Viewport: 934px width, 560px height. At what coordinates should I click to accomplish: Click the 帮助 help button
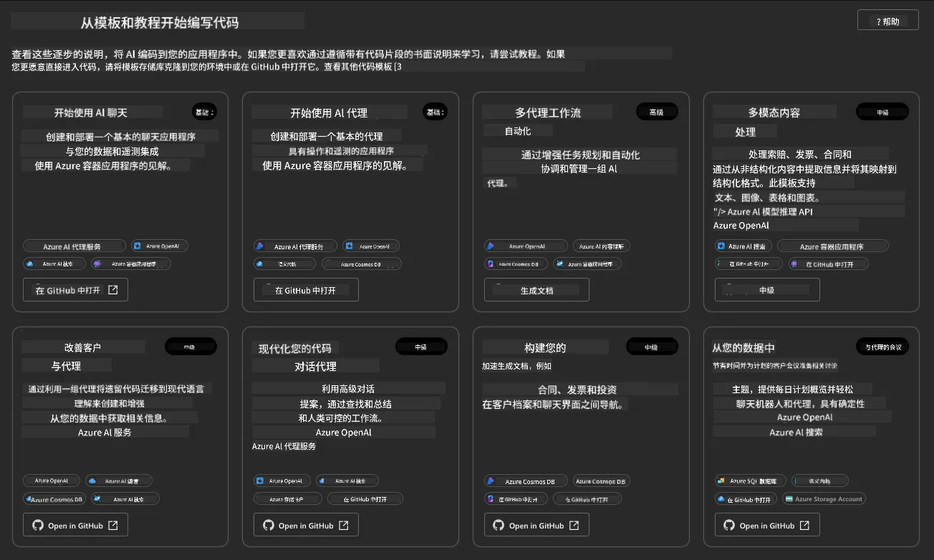pyautogui.click(x=887, y=21)
